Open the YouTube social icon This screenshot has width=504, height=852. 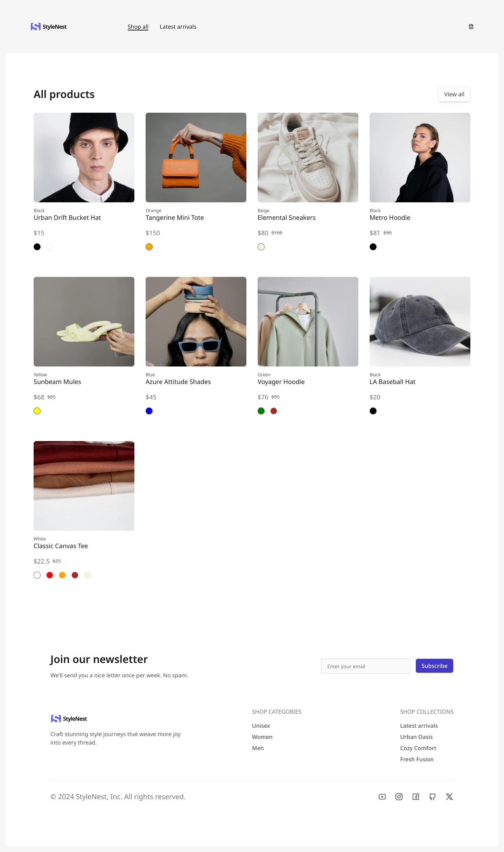coord(382,797)
